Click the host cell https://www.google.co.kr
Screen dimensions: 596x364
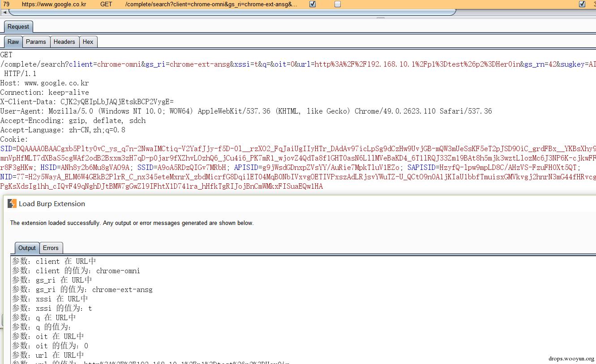[54, 4]
